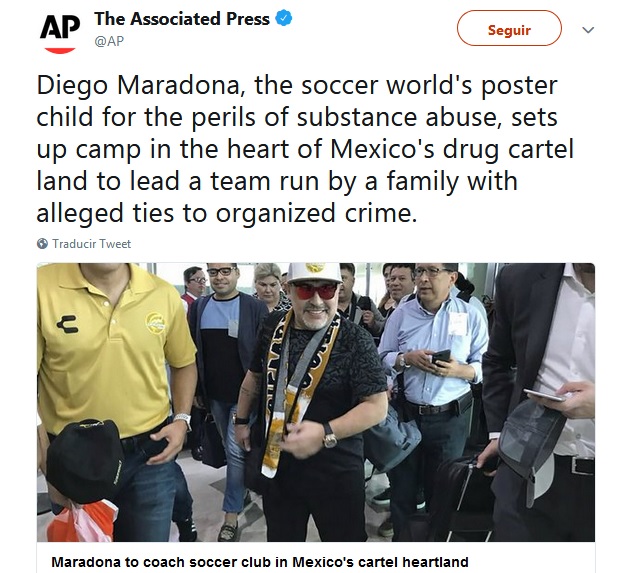Click the AP profile avatar logo

60,31
